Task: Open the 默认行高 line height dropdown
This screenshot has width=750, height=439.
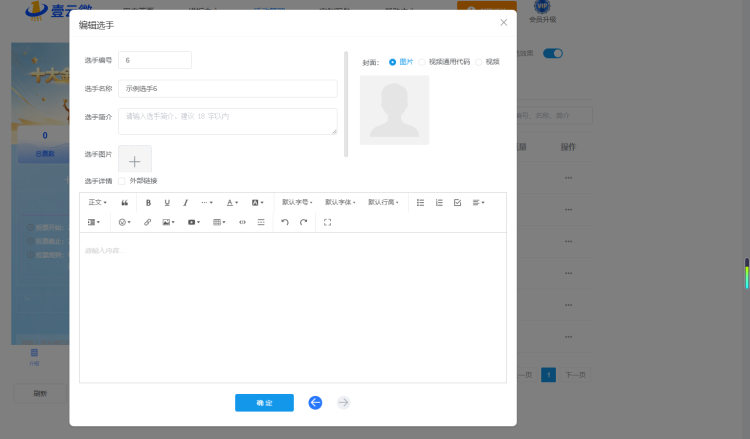Action: (383, 202)
